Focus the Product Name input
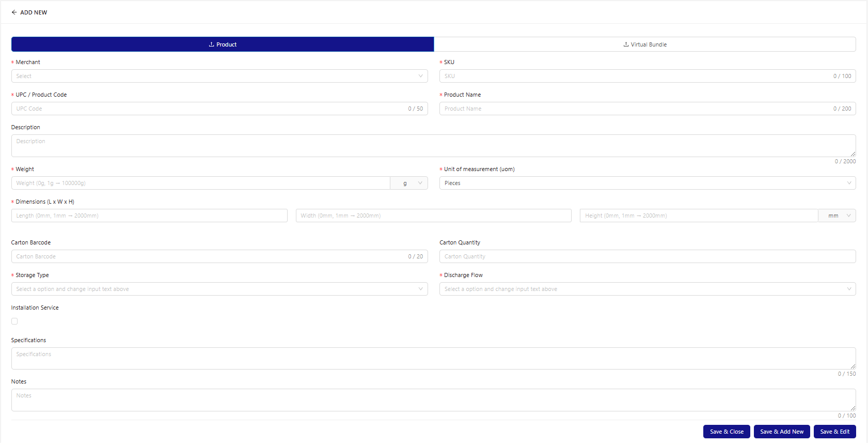Viewport: 868px width, 445px height. coord(648,109)
